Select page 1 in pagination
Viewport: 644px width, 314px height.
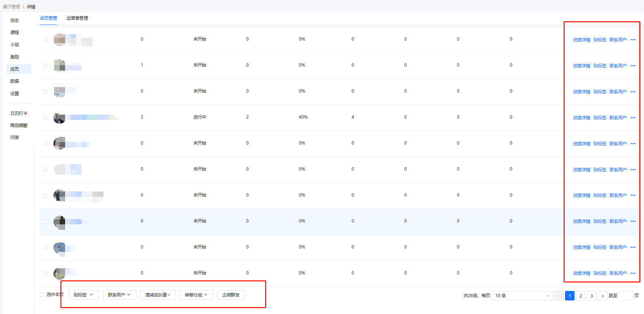click(570, 296)
